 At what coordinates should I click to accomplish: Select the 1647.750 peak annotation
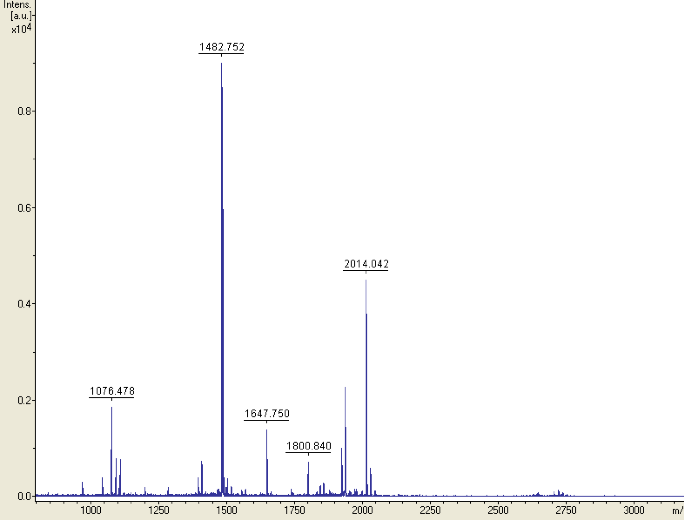point(267,414)
